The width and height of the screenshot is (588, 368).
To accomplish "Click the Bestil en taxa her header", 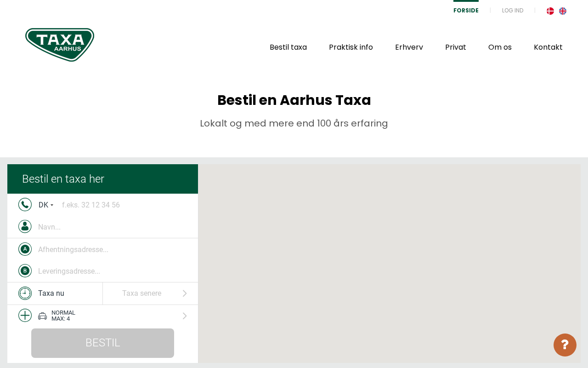I will pyautogui.click(x=102, y=179).
